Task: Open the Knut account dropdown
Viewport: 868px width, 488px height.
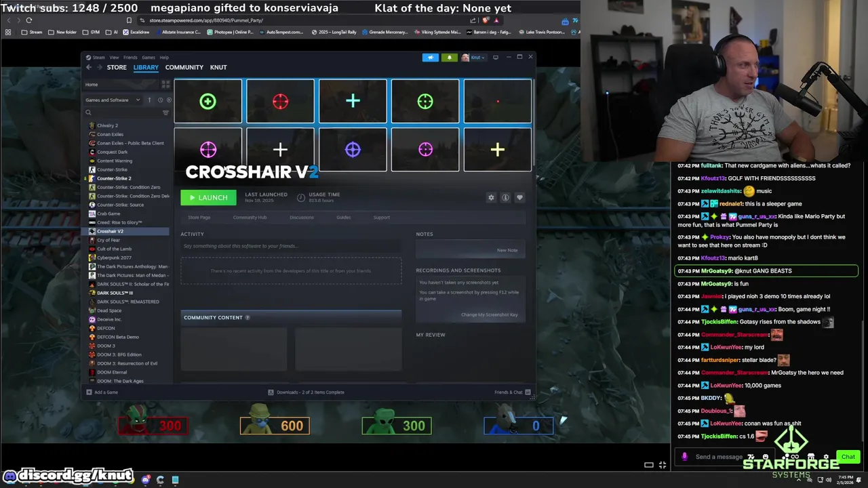Action: [x=473, y=57]
